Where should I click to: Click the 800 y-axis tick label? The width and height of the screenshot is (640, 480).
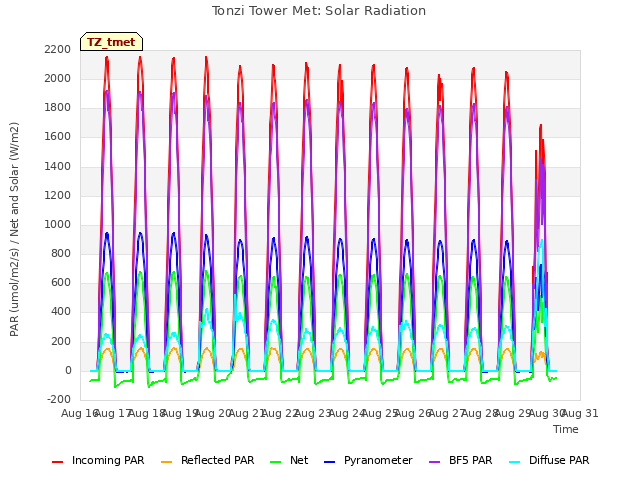[61, 253]
